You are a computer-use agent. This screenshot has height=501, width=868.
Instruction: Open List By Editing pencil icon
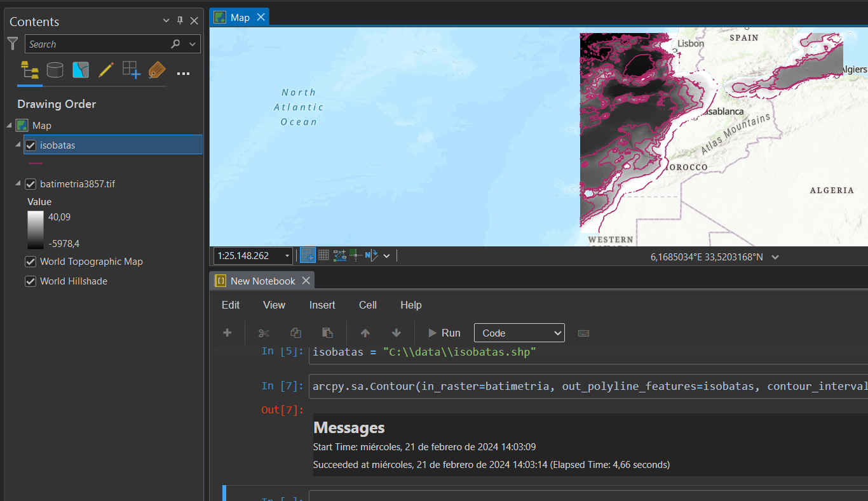pos(105,70)
